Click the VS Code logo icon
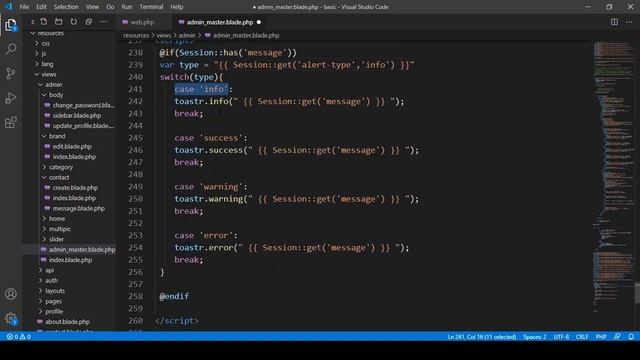This screenshot has height=360, width=640. pos(8,7)
